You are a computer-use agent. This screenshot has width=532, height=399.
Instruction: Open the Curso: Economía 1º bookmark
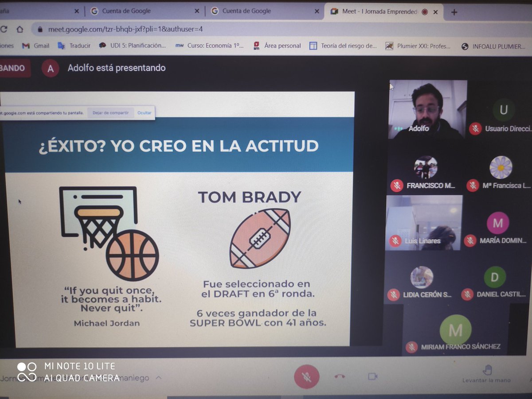[x=210, y=46]
